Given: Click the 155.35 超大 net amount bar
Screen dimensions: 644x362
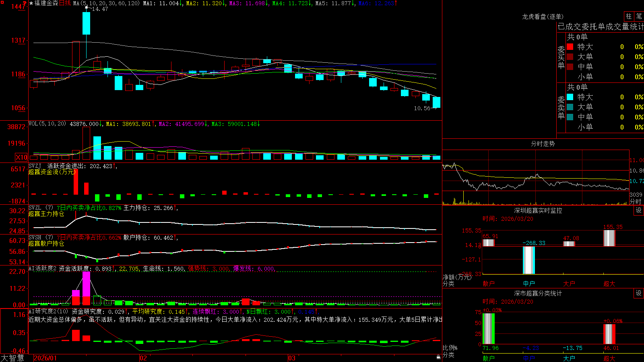Looking at the screenshot, I should [609, 238].
